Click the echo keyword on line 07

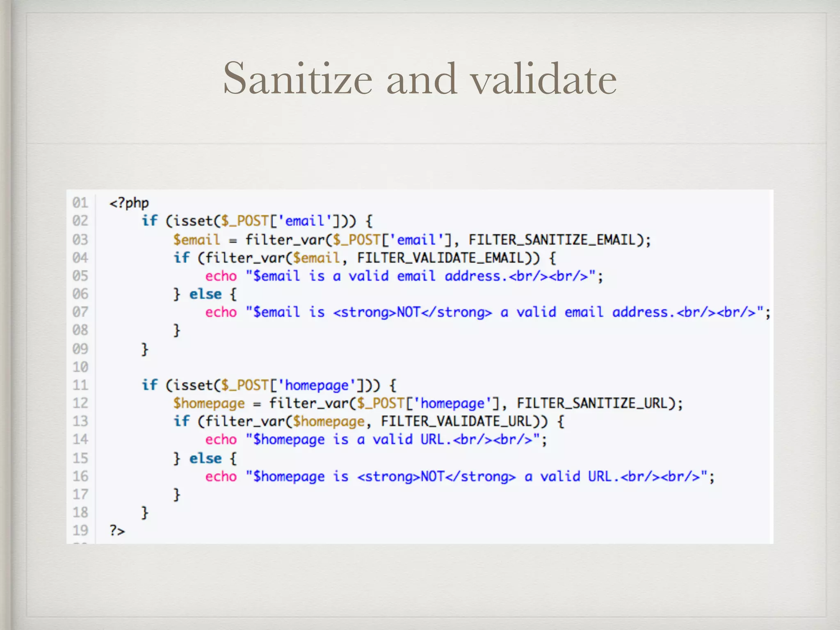(x=221, y=312)
